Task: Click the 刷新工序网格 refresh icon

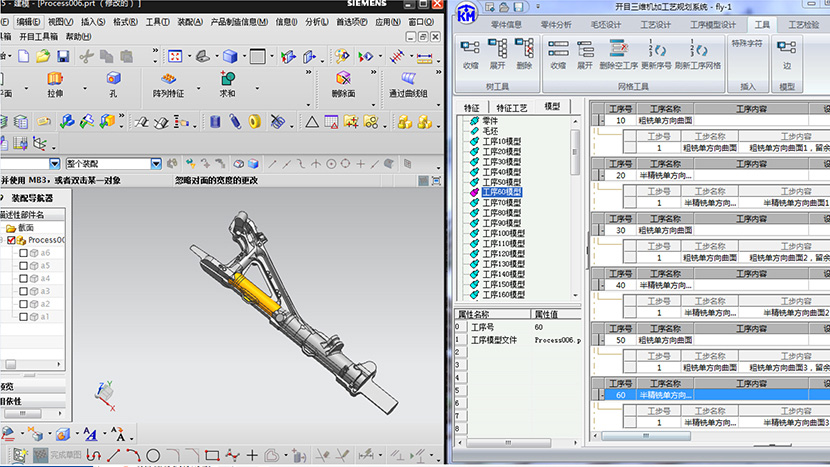Action: [697, 49]
